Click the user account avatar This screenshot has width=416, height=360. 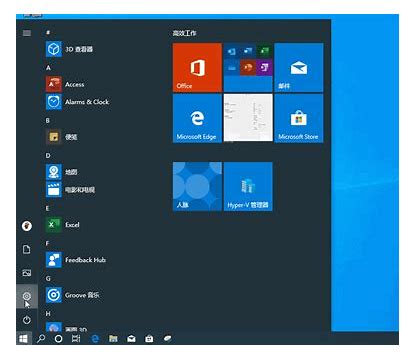pos(27,226)
